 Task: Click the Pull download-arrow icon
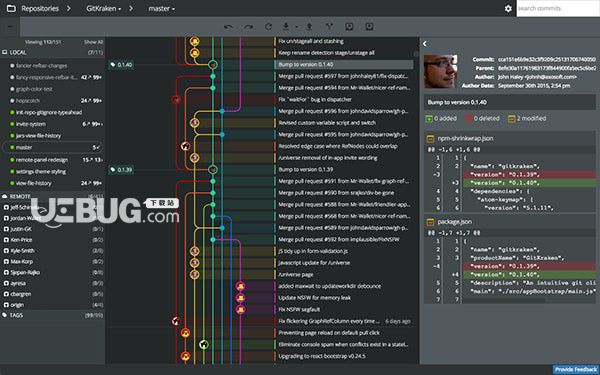point(286,26)
